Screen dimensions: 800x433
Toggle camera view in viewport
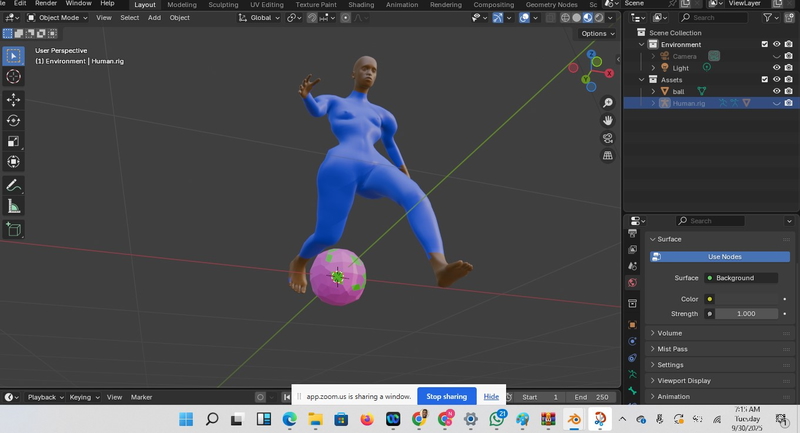(607, 138)
